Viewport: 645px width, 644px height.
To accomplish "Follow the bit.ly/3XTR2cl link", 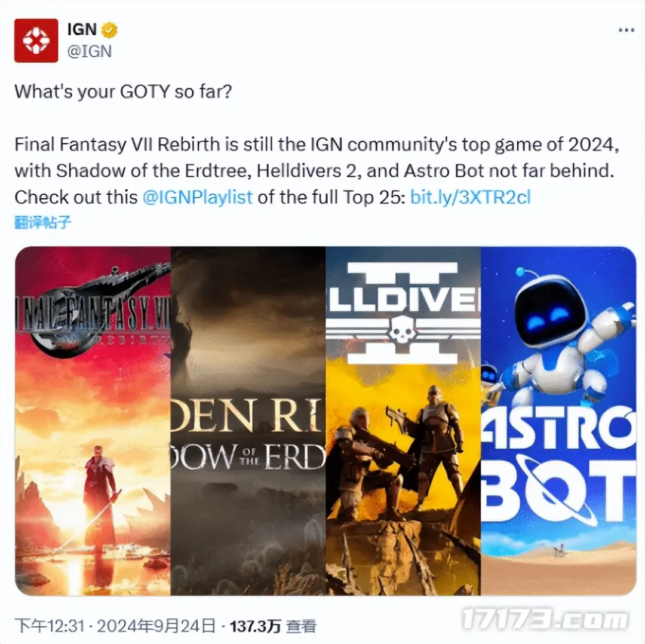I will [471, 197].
